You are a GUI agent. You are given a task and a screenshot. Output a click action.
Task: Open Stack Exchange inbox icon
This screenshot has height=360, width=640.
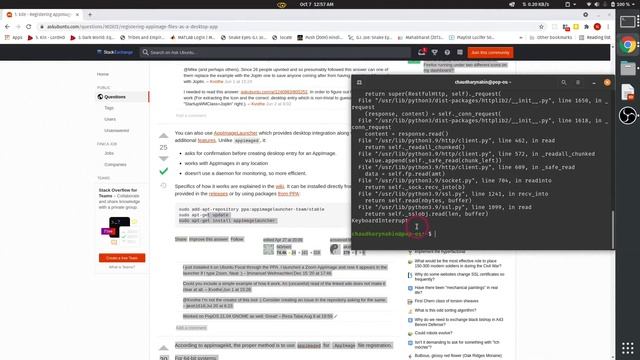coord(422,52)
